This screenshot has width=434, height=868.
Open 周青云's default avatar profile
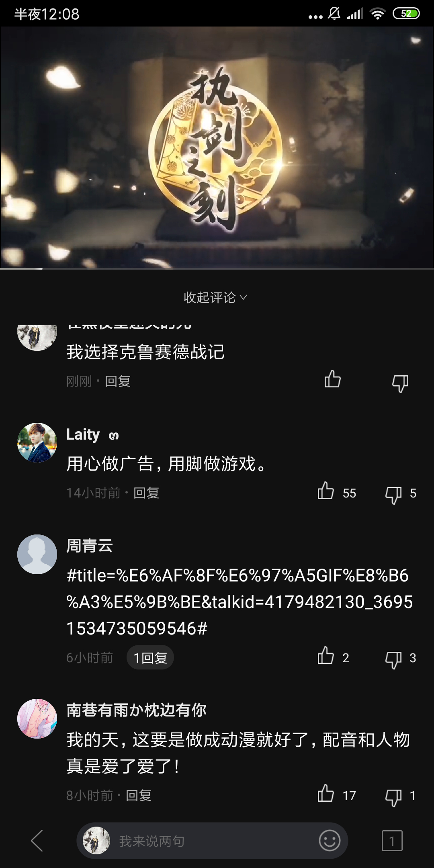pos(37,554)
